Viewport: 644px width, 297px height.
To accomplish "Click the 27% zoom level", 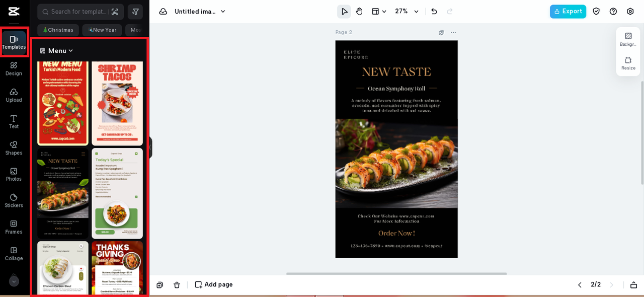I will (x=401, y=12).
